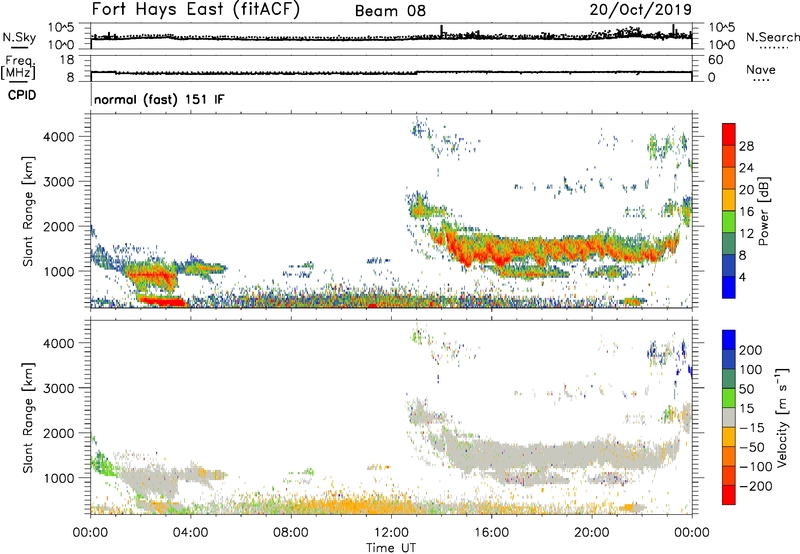800x554 pixels.
Task: Click the date '20/Oct/2019'
Action: (641, 9)
